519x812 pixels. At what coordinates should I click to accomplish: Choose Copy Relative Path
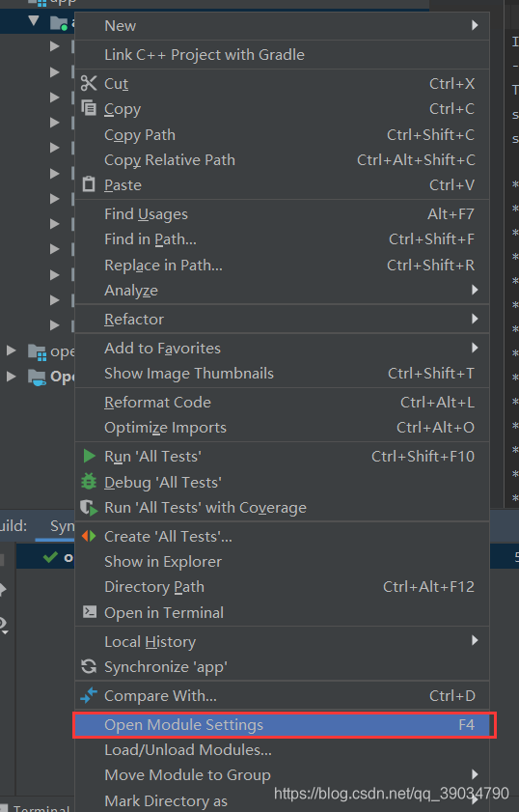tap(282, 160)
